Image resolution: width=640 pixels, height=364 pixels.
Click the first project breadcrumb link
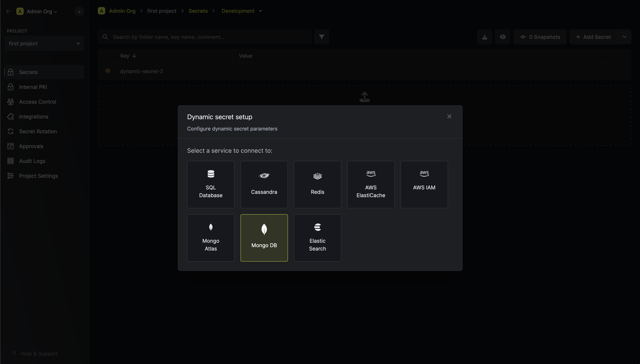click(x=162, y=11)
